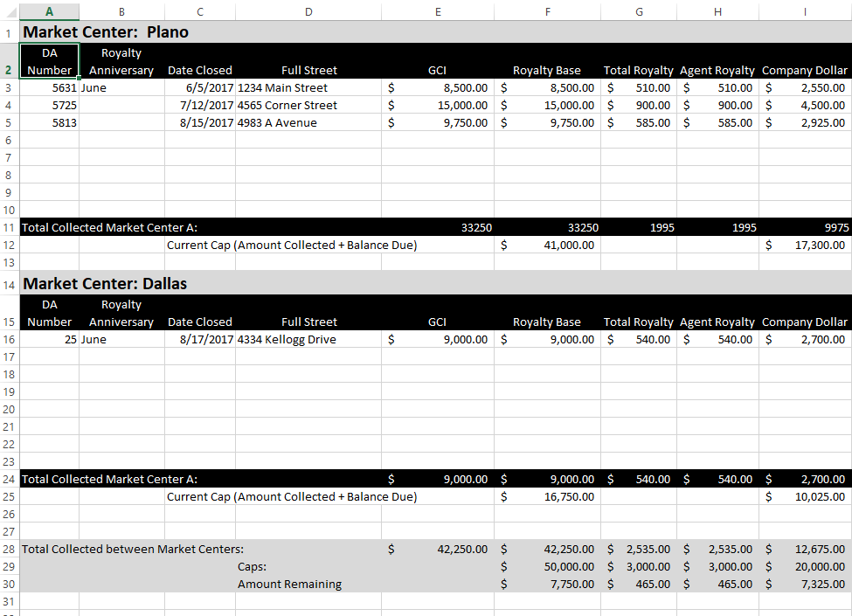Select the 4334 Kellogg Drive address cell
852x616 pixels.
click(x=308, y=339)
